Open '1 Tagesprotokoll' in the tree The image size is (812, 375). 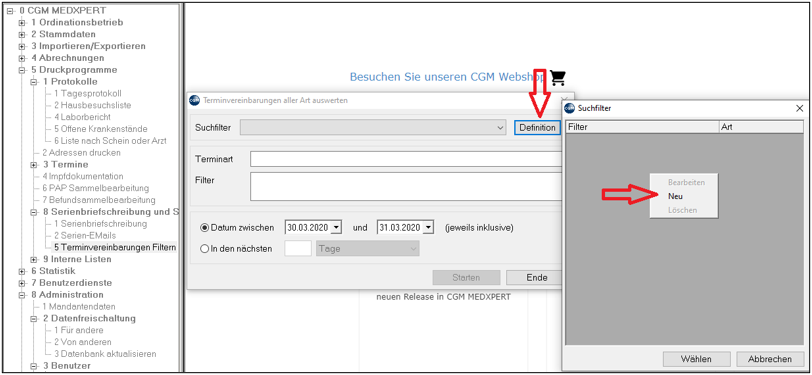tap(88, 93)
